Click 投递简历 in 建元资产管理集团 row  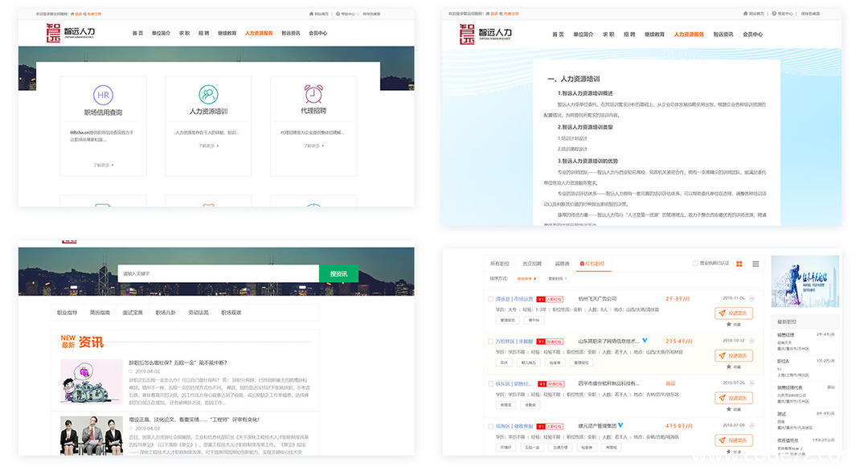click(x=734, y=440)
